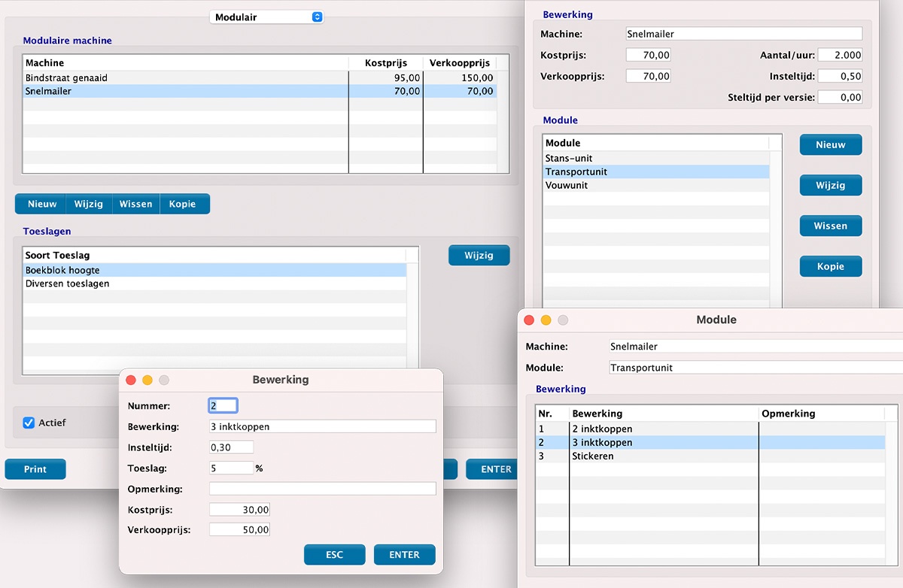The image size is (903, 588).
Task: Click Bewerking column header in Module window
Action: pyautogui.click(x=664, y=414)
